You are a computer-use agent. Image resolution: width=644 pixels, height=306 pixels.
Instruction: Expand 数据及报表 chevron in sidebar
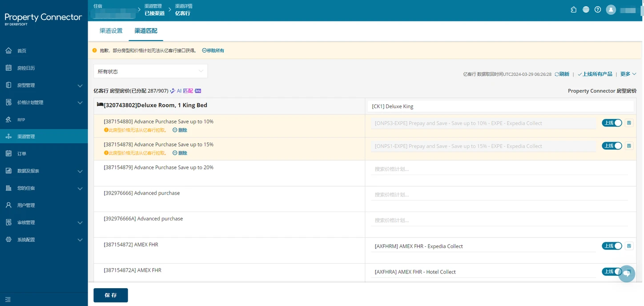80,171
